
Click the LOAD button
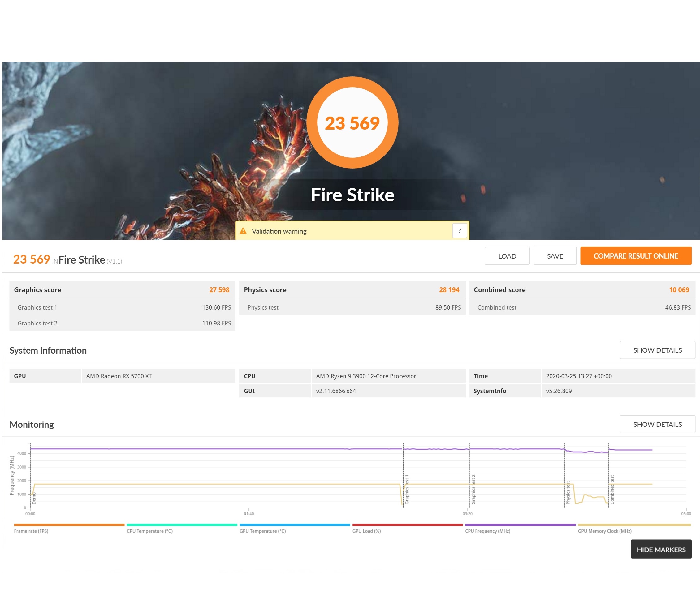507,256
